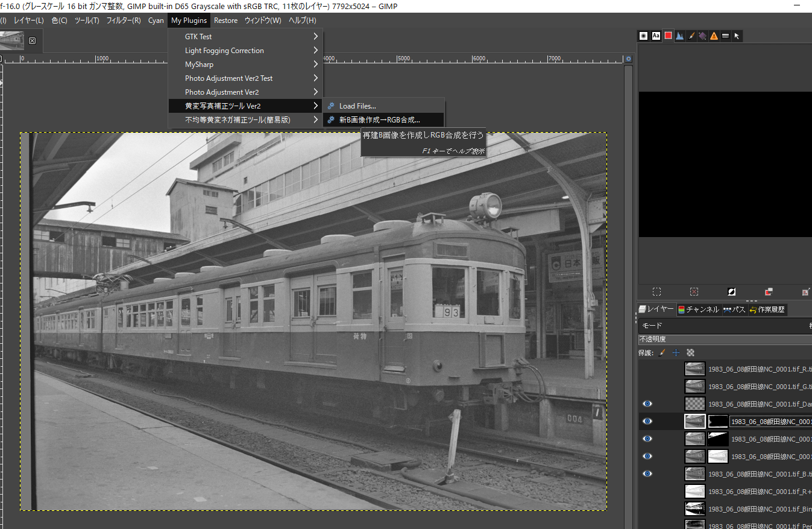Click the 不透明度 opacity slider

(x=725, y=340)
